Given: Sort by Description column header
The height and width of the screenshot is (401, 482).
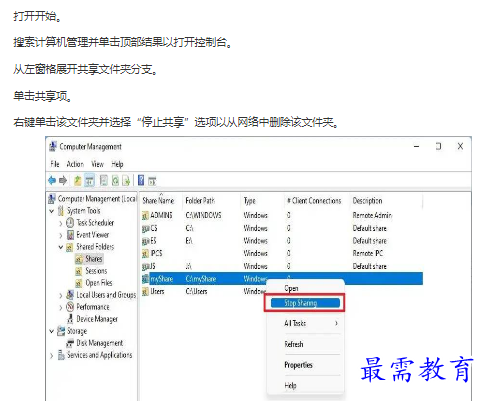Looking at the screenshot, I should click(367, 201).
